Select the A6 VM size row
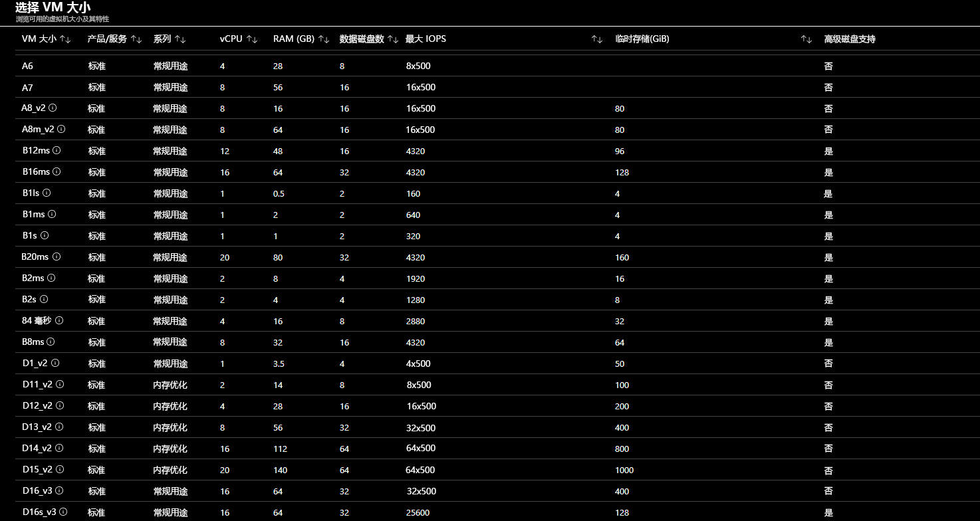The height and width of the screenshot is (521, 980). [27, 66]
